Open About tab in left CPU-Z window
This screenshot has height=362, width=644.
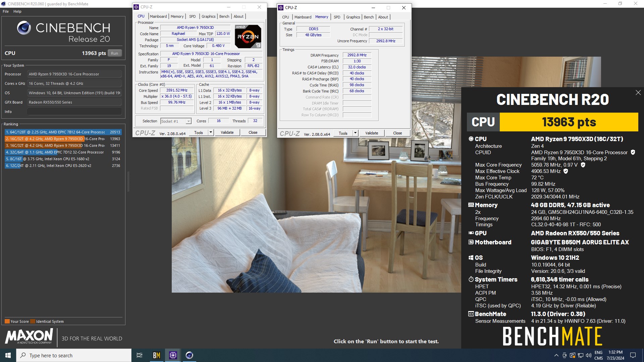click(x=238, y=16)
